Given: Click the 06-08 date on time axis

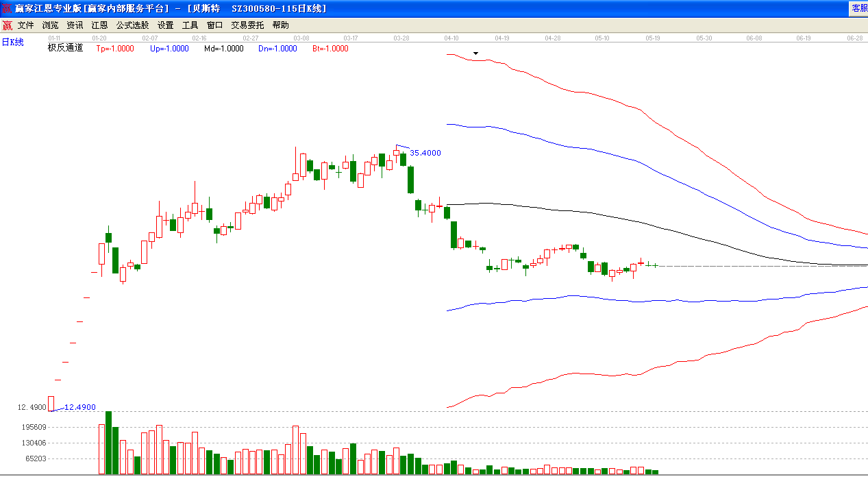Looking at the screenshot, I should 754,38.
